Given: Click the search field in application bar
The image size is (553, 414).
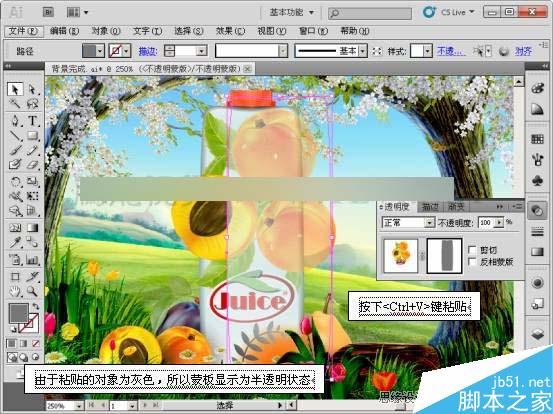Looking at the screenshot, I should (369, 14).
